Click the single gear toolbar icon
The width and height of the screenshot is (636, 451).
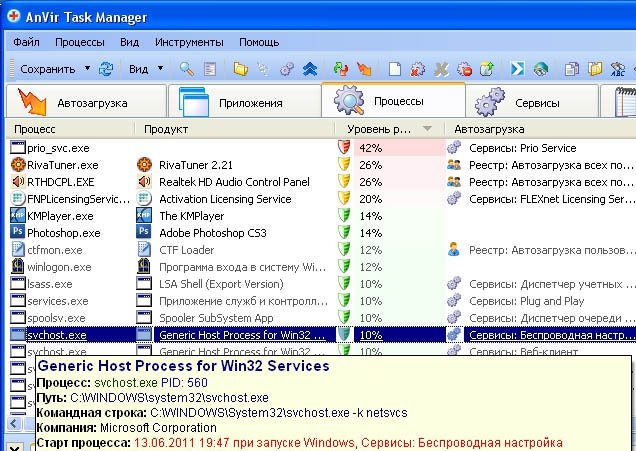tap(287, 69)
